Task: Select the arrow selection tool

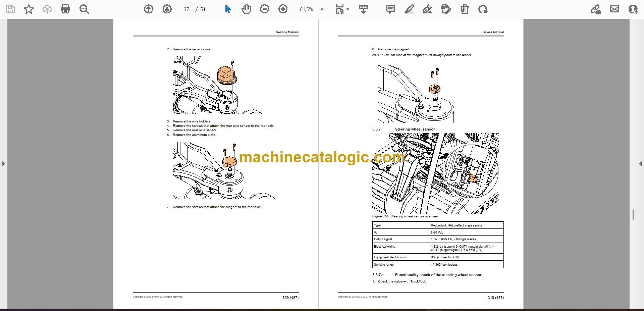Action: pos(228,9)
